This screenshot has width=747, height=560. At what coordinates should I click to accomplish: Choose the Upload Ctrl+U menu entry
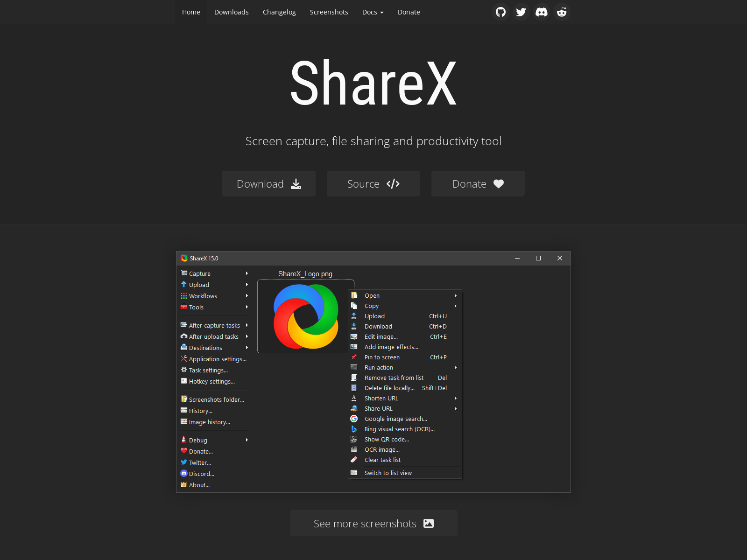405,316
